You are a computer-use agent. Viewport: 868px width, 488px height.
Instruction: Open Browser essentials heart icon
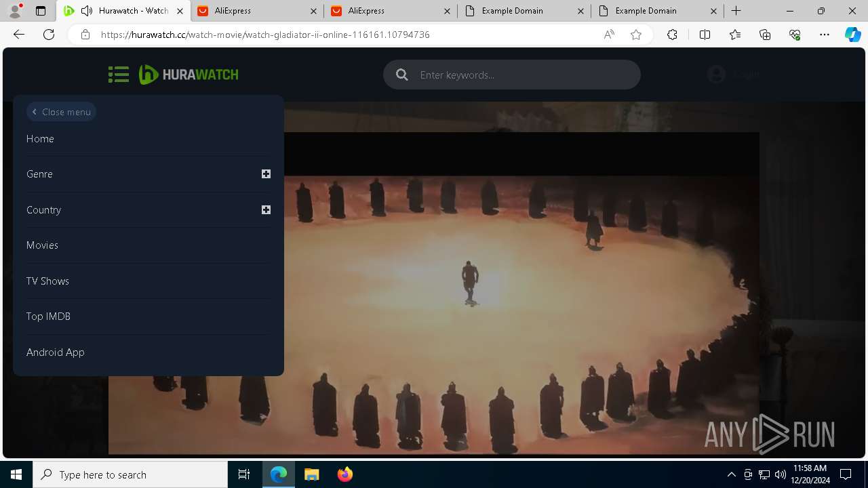point(795,35)
